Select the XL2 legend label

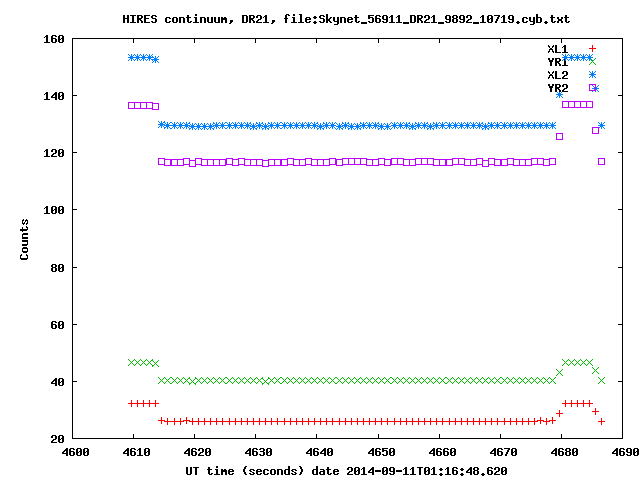(558, 75)
